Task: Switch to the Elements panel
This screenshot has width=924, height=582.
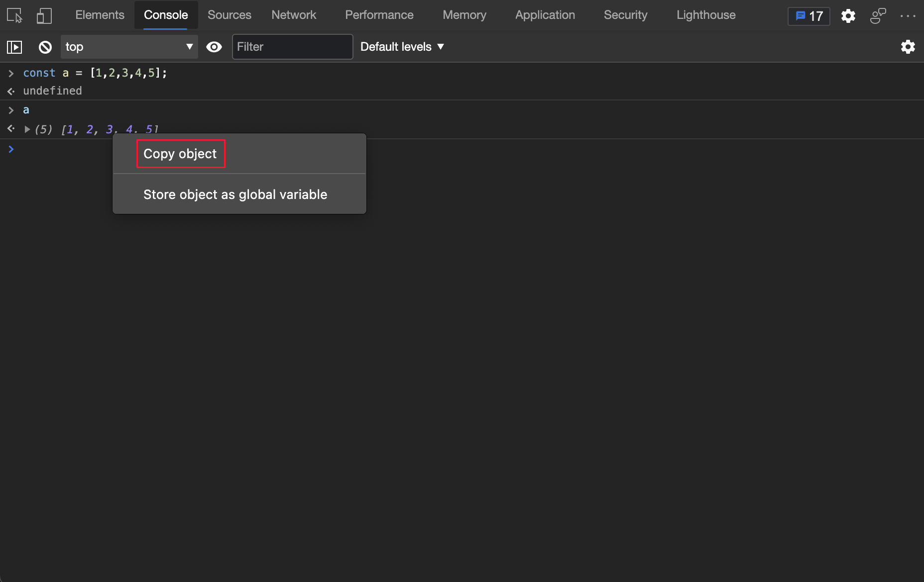Action: pos(100,15)
